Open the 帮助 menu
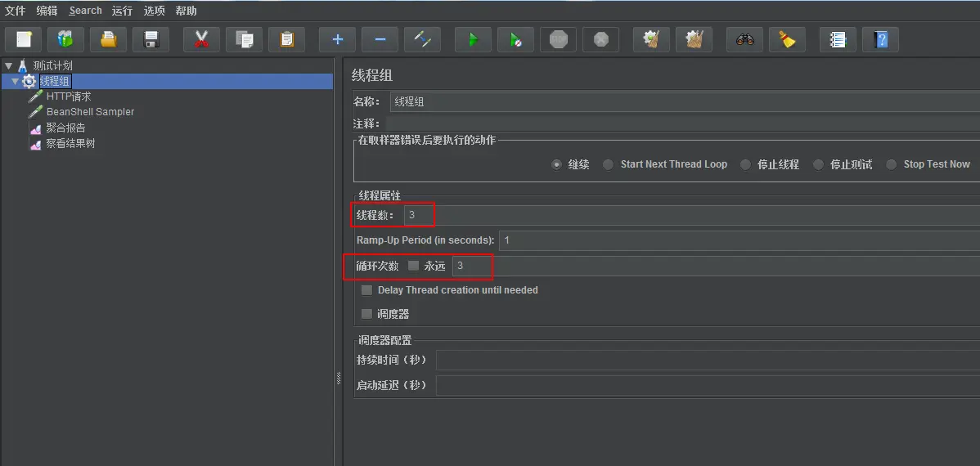Screen dimensions: 980x466 (x=187, y=11)
